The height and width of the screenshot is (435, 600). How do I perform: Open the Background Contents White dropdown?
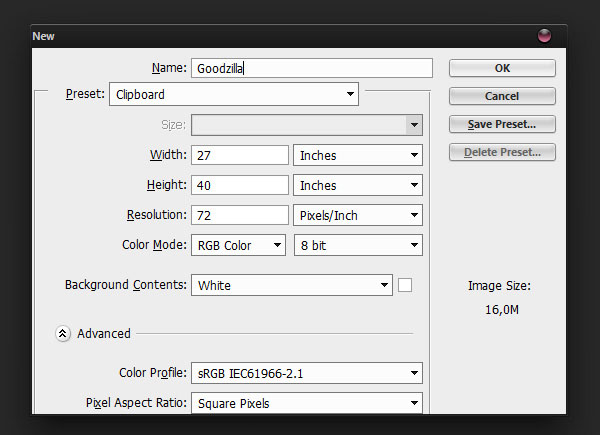pyautogui.click(x=292, y=285)
